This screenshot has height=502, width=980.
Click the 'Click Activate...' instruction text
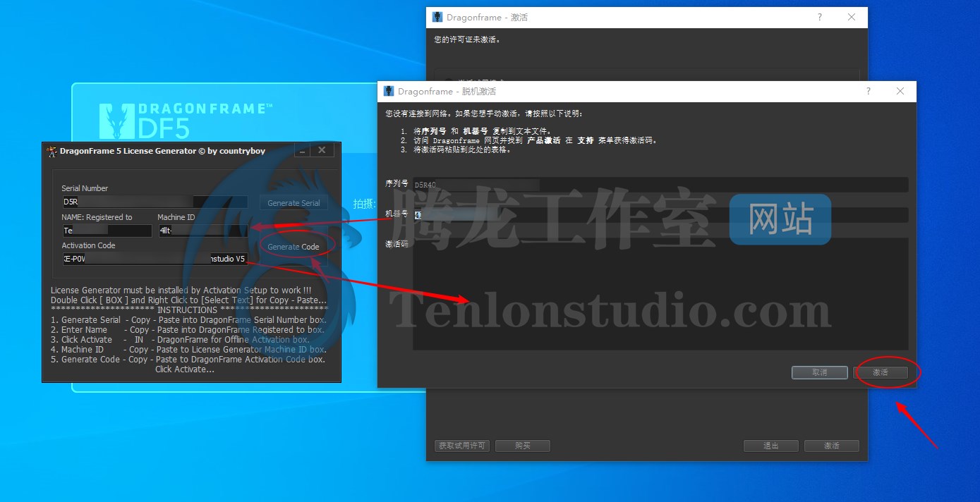tap(185, 369)
